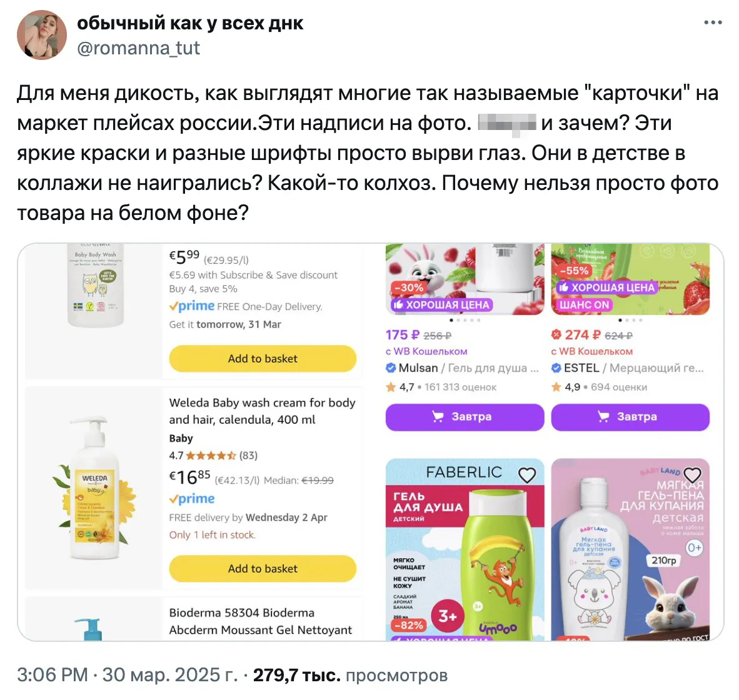Image resolution: width=739 pixels, height=700 pixels.
Task: Click the verified badge next to ESTEL
Action: 556,368
